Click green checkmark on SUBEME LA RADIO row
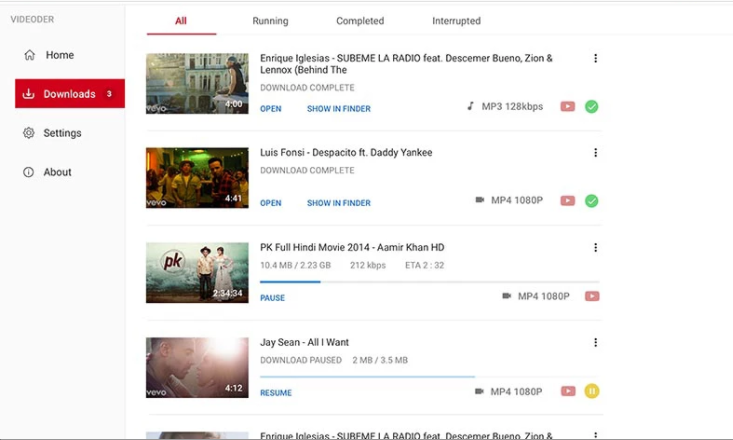Viewport: 733px width, 440px height. coord(591,107)
